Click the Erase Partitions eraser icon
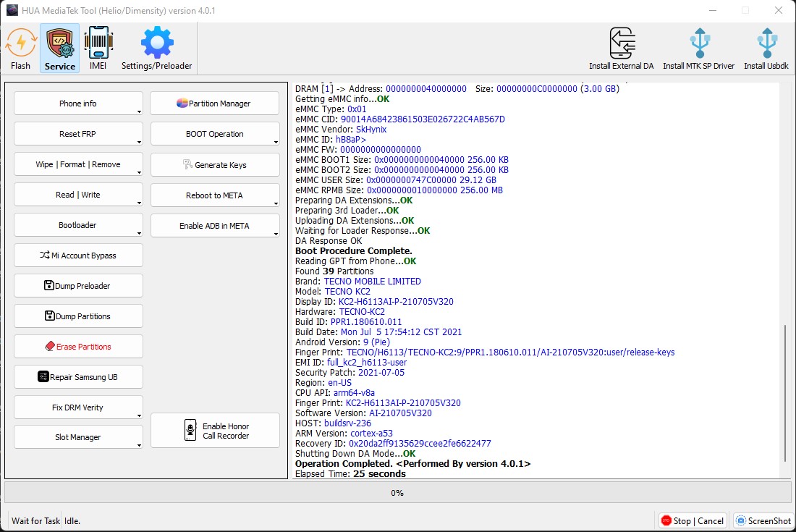The width and height of the screenshot is (796, 532). coord(50,346)
